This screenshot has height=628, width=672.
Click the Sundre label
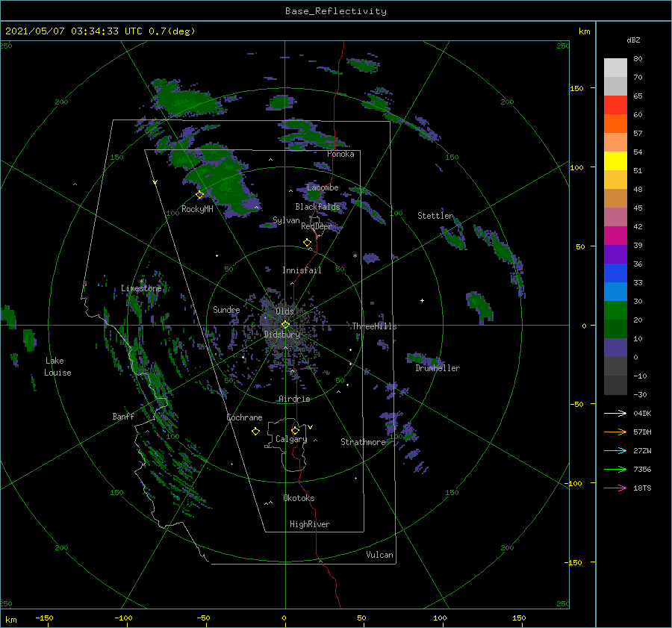226,310
